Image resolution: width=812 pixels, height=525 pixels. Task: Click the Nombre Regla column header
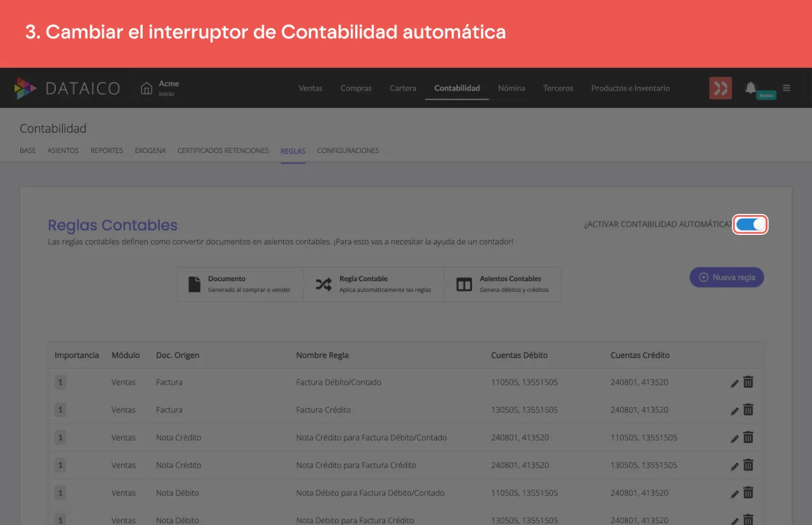pos(322,356)
